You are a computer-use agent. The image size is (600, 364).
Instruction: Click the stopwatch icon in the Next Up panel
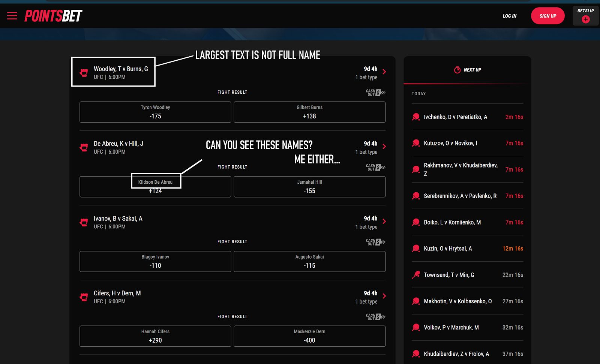pos(457,69)
